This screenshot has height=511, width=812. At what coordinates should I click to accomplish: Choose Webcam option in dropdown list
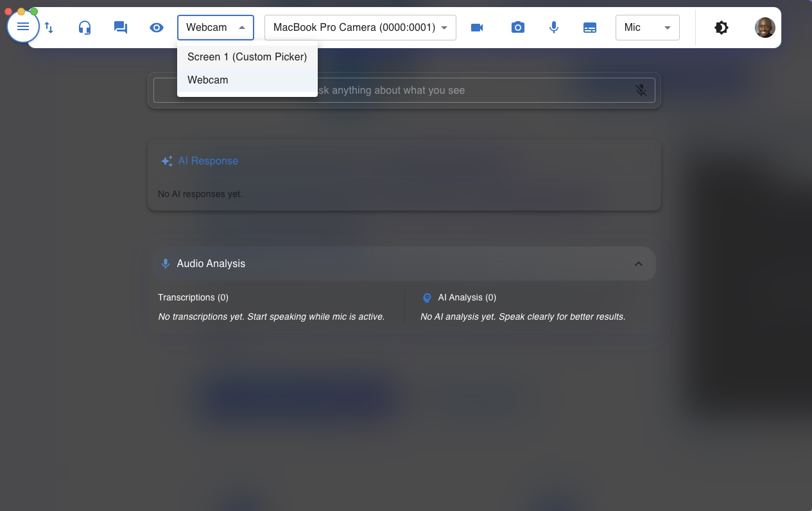coord(247,80)
